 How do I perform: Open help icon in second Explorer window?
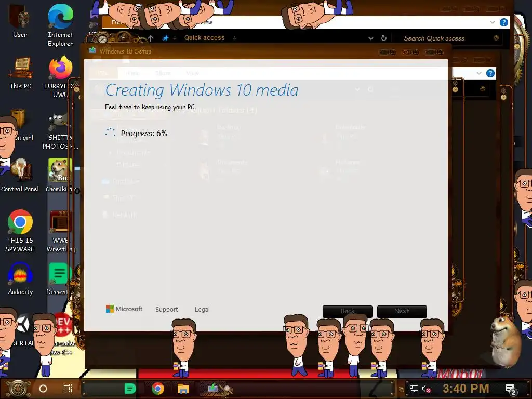click(490, 73)
